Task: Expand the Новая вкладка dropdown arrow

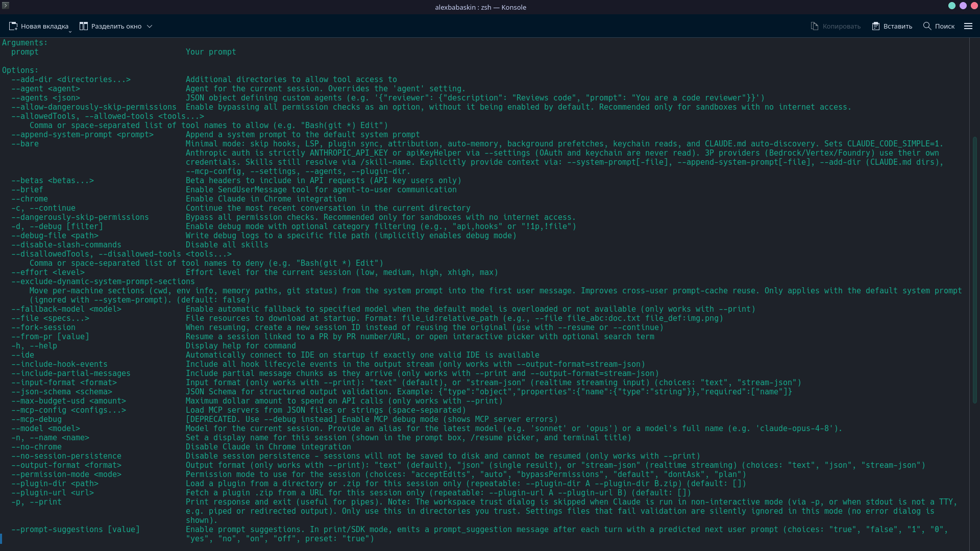Action: (70, 32)
